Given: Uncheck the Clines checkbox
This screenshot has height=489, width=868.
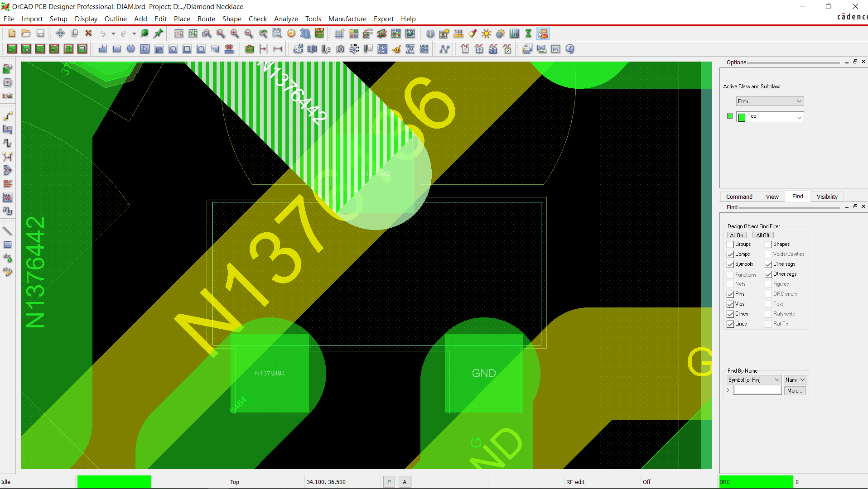Looking at the screenshot, I should 730,314.
